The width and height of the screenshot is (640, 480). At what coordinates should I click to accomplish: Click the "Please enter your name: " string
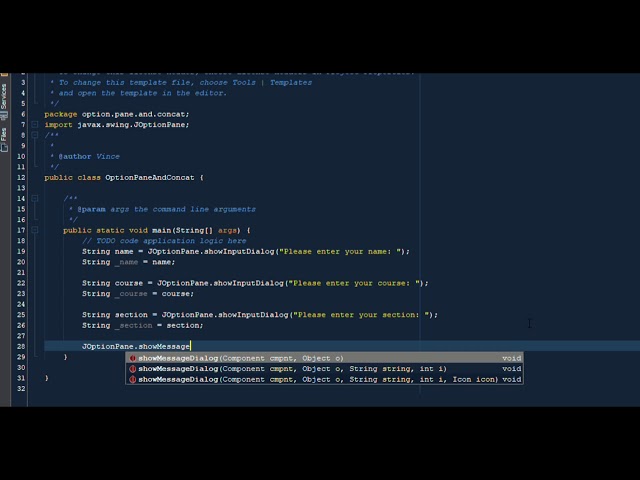(340, 251)
